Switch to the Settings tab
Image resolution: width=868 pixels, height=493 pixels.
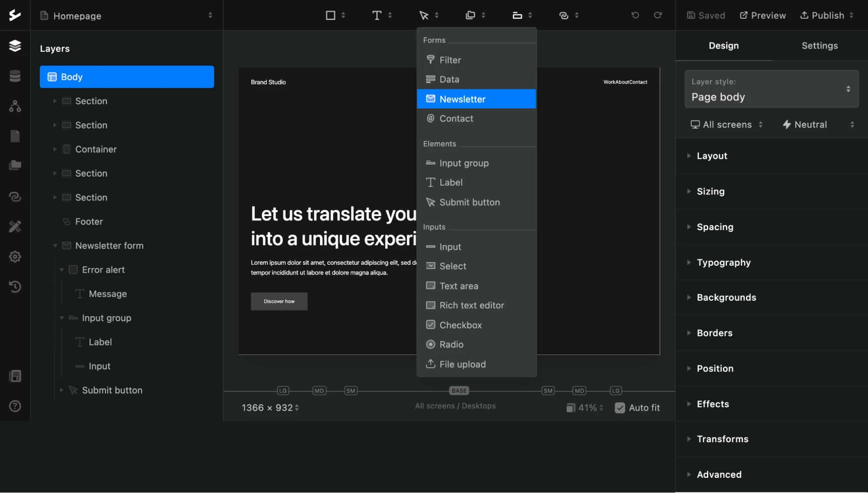[819, 46]
